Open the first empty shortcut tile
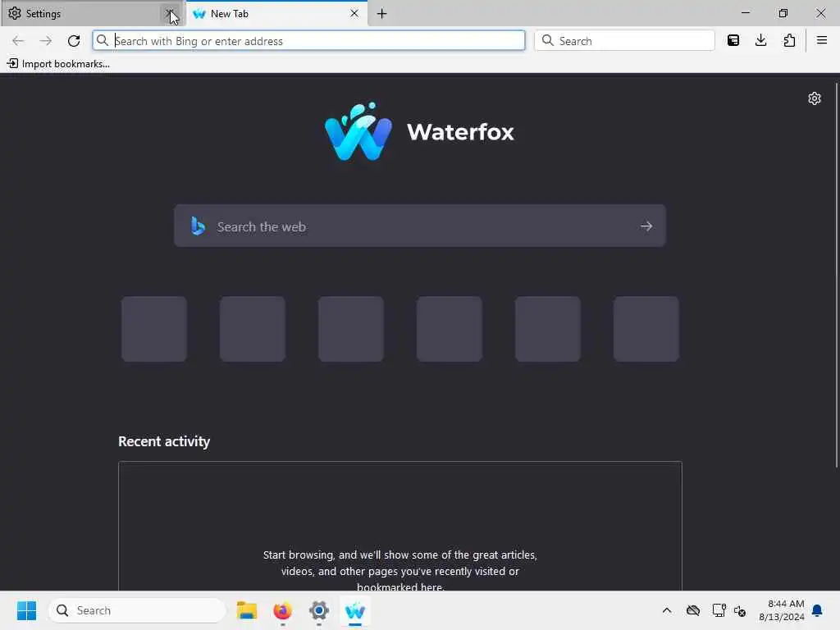The width and height of the screenshot is (840, 630). (154, 329)
